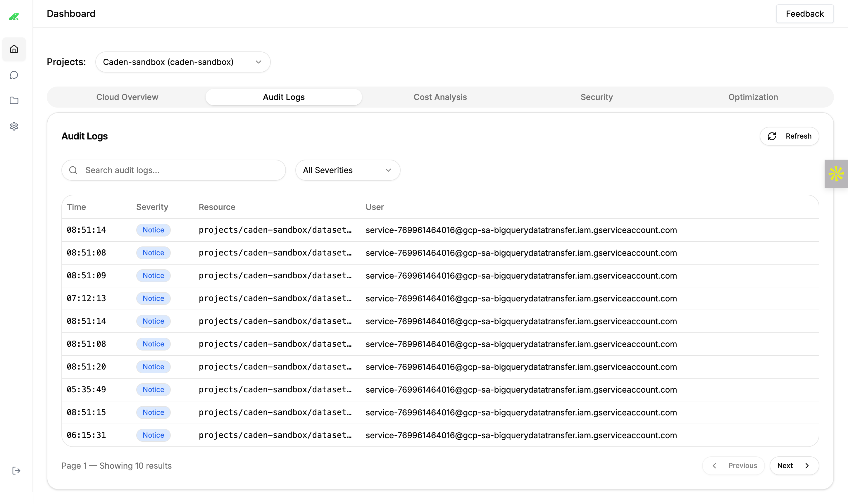Screen dimensions: 848x504
Task: Click the green frog logo
Action: (x=14, y=16)
